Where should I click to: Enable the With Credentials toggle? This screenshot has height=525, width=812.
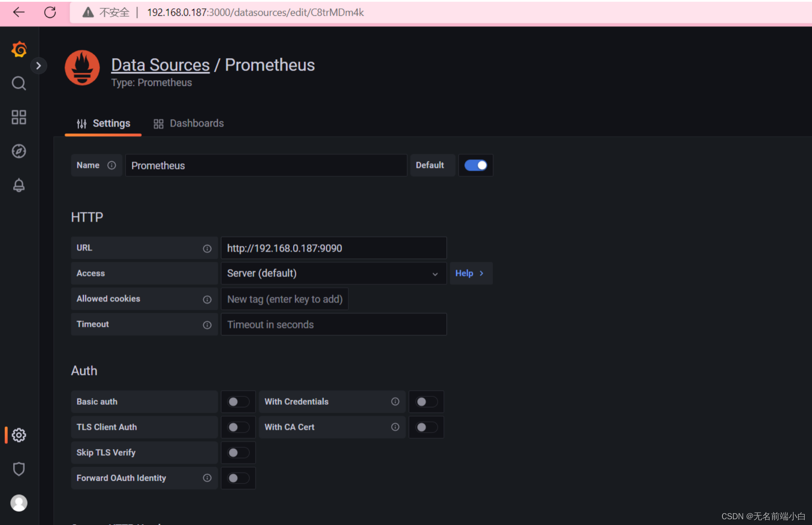(x=426, y=402)
